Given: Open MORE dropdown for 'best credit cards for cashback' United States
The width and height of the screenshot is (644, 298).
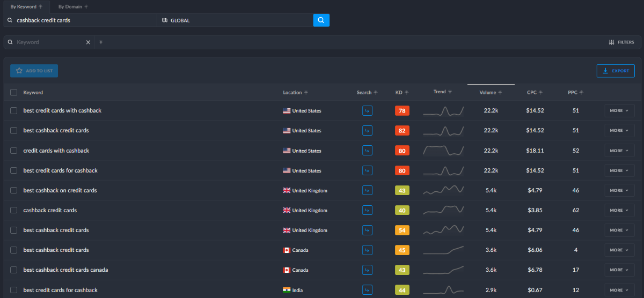Looking at the screenshot, I should [x=619, y=170].
